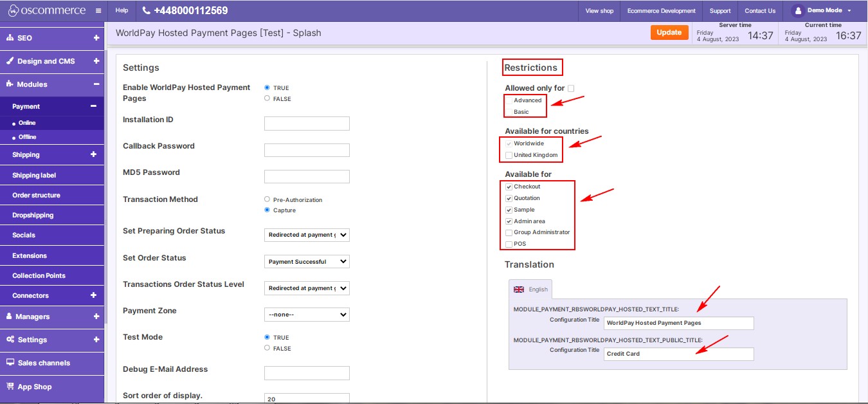Image resolution: width=868 pixels, height=404 pixels.
Task: Select Capture transaction method
Action: click(x=267, y=210)
